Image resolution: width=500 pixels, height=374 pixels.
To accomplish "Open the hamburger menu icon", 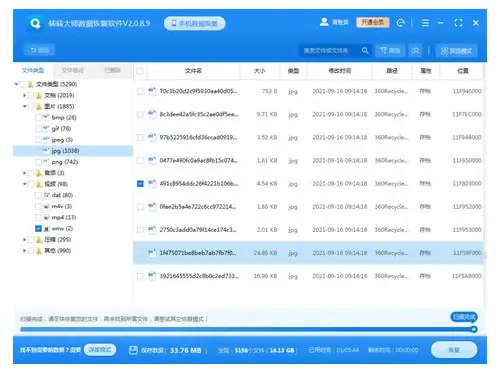I will click(425, 23).
